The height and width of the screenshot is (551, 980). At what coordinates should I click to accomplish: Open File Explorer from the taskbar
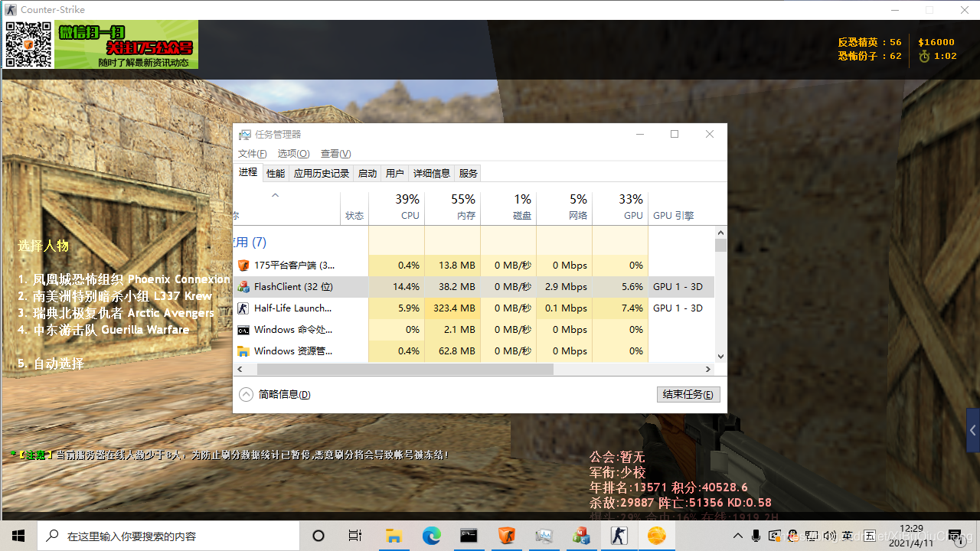click(x=394, y=536)
